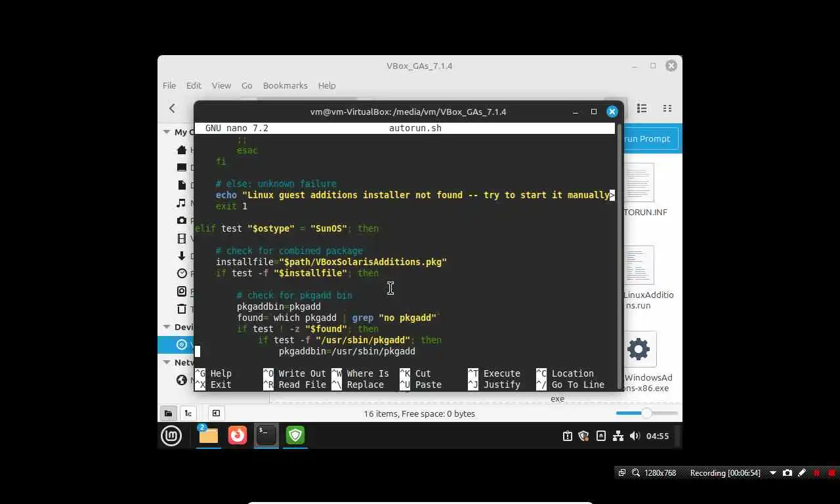
Task: Select the Desktop icon in sidebar
Action: pyautogui.click(x=182, y=168)
